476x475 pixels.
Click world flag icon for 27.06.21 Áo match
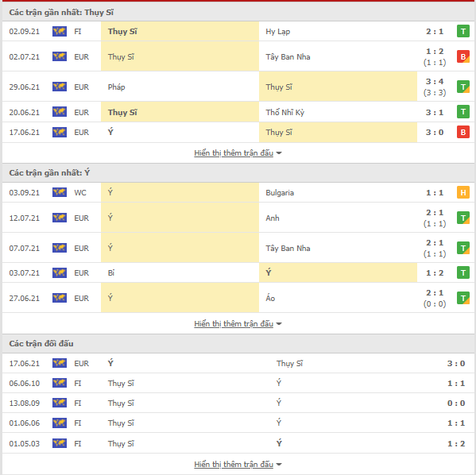tap(59, 298)
